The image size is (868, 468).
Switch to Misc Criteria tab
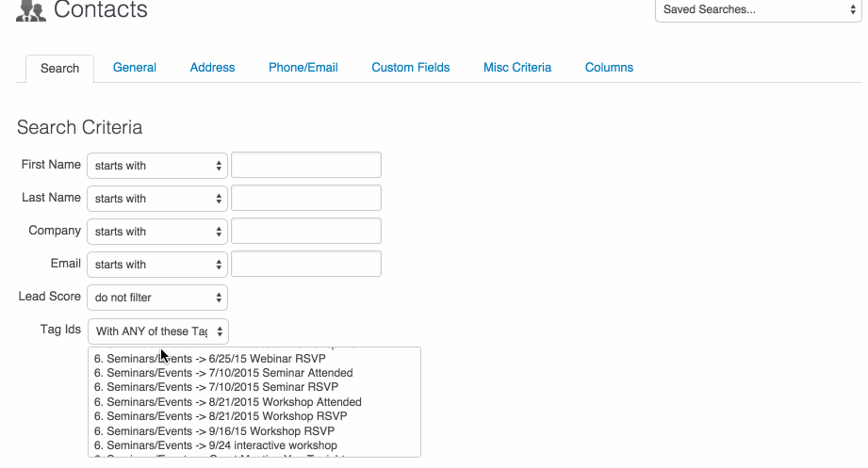(517, 68)
